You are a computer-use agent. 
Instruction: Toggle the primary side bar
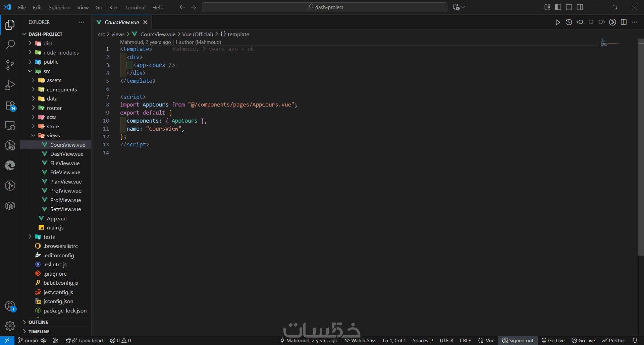click(558, 7)
